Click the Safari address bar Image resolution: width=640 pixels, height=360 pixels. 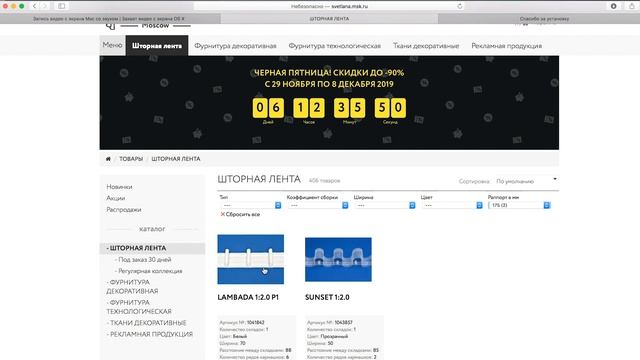[329, 6]
